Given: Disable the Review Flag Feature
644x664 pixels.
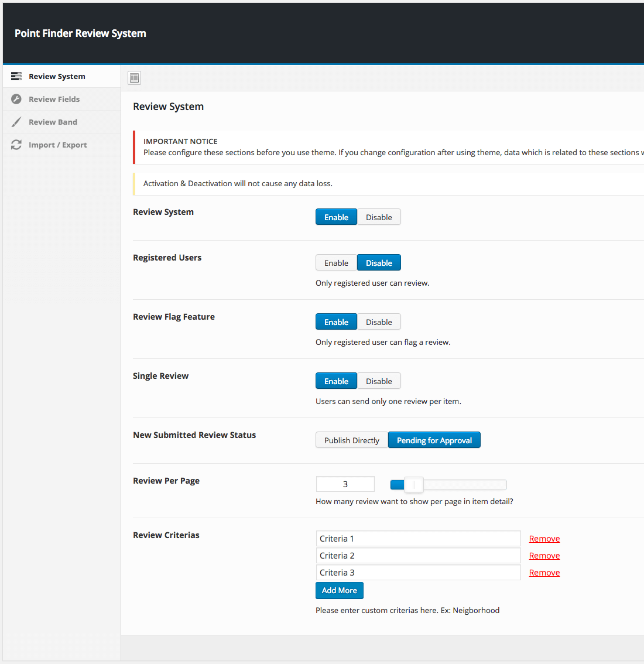Looking at the screenshot, I should [x=379, y=322].
